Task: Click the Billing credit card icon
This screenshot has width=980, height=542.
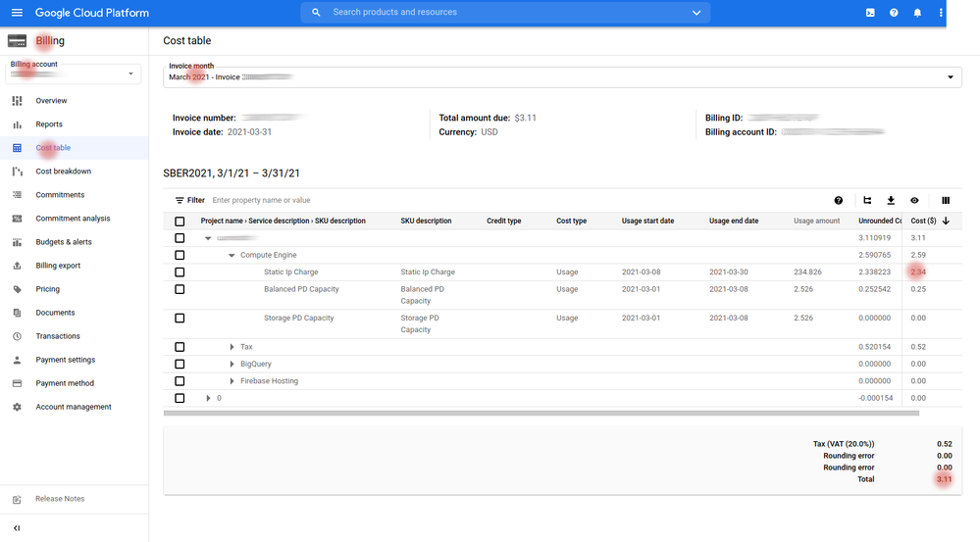Action: 17,41
